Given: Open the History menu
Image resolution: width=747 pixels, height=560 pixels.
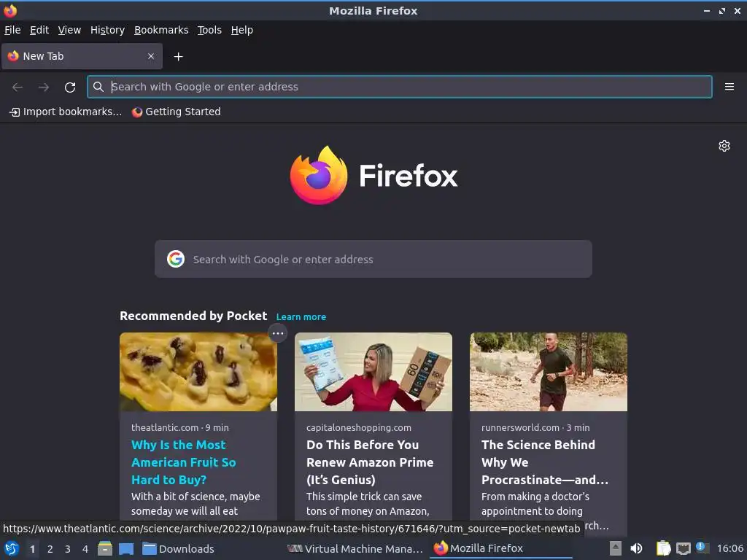Looking at the screenshot, I should point(108,30).
